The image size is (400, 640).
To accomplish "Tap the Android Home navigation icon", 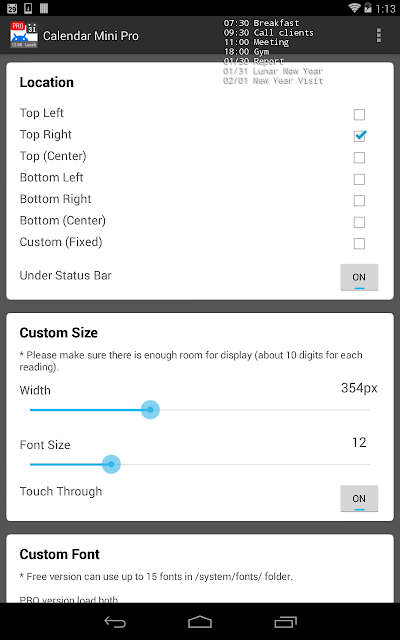I will tap(200, 622).
